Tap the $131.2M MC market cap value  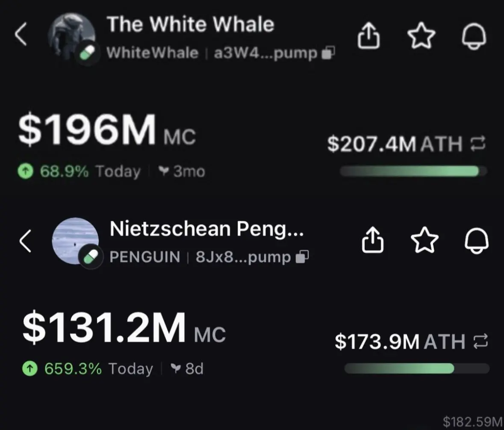tap(124, 327)
